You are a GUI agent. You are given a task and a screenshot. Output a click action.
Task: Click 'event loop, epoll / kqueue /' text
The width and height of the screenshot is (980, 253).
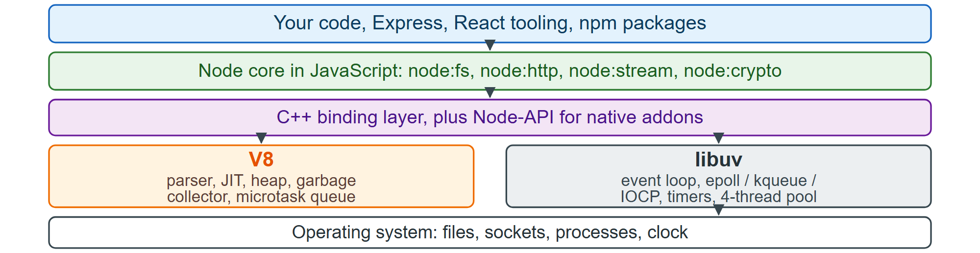point(718,181)
